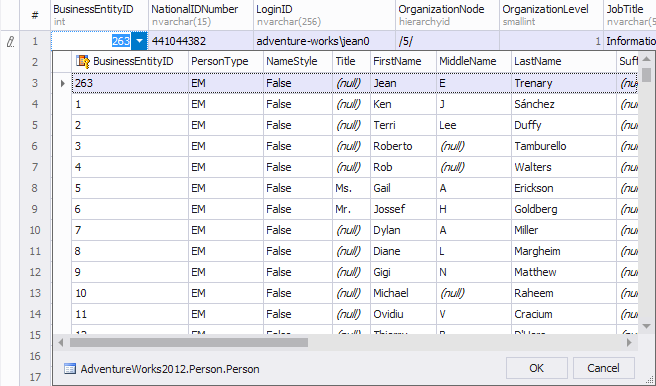
Task: Sort by the NameStyle column header
Action: [298, 61]
